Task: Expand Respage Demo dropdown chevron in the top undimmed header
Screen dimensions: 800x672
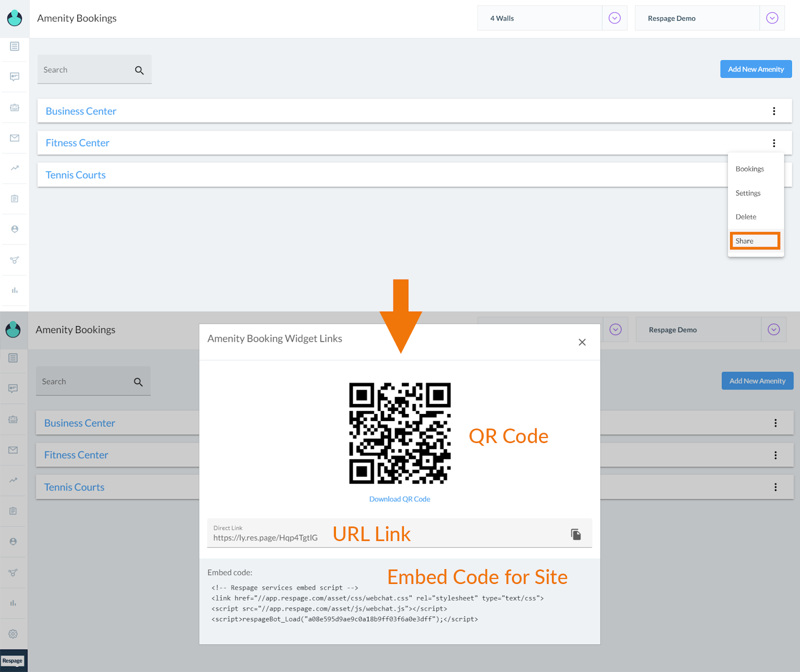Action: (772, 18)
